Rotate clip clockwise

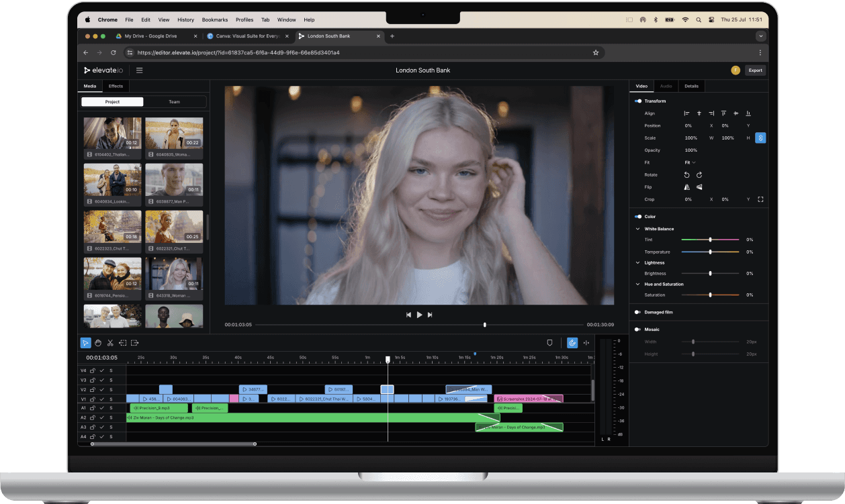pyautogui.click(x=699, y=174)
